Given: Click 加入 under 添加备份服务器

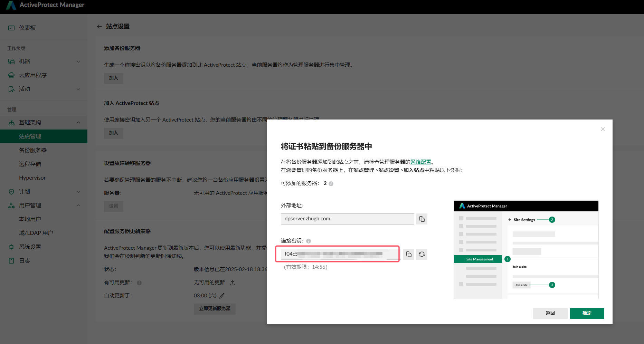Looking at the screenshot, I should [x=114, y=78].
